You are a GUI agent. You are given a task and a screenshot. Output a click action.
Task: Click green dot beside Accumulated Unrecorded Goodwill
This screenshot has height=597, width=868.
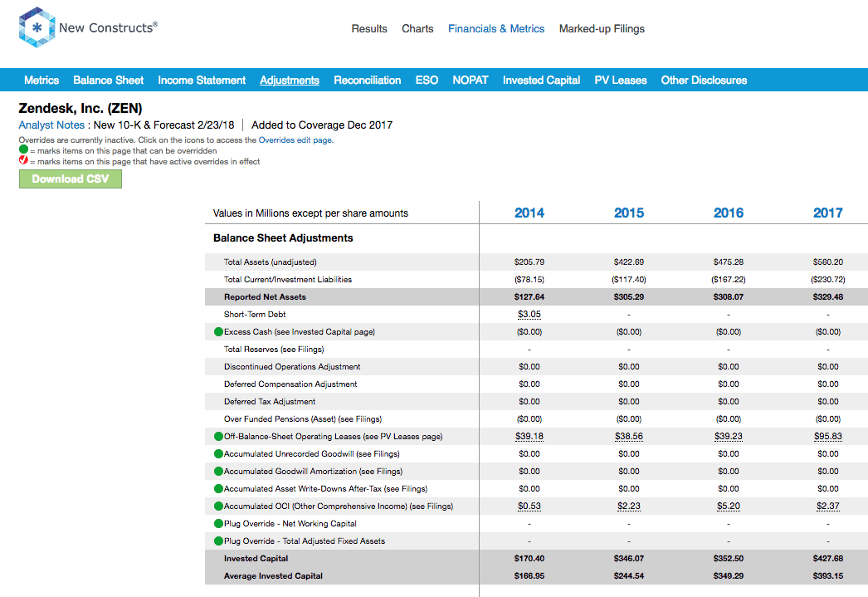point(219,454)
